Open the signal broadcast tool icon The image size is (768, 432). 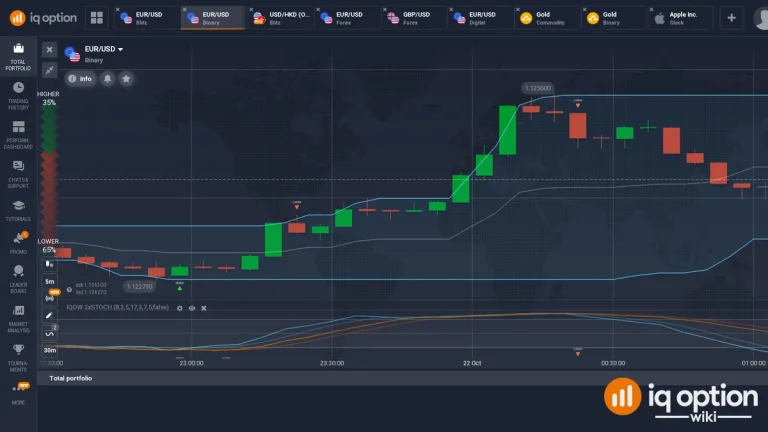click(x=49, y=298)
